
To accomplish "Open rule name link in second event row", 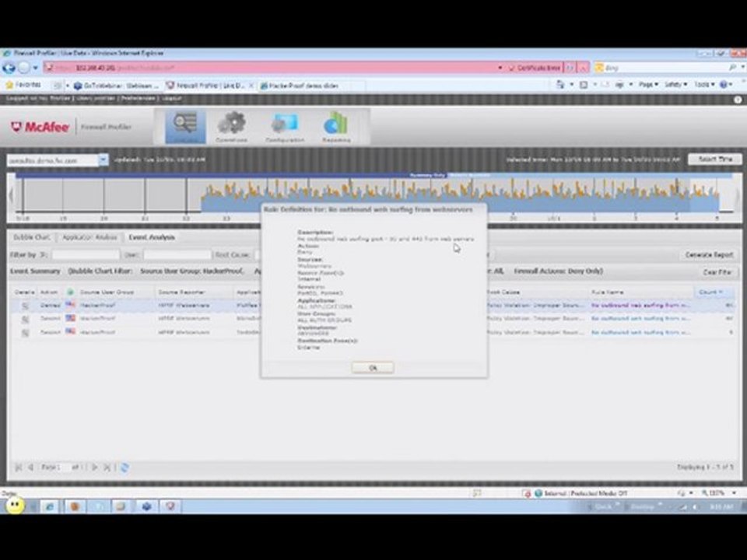I will 640,319.
